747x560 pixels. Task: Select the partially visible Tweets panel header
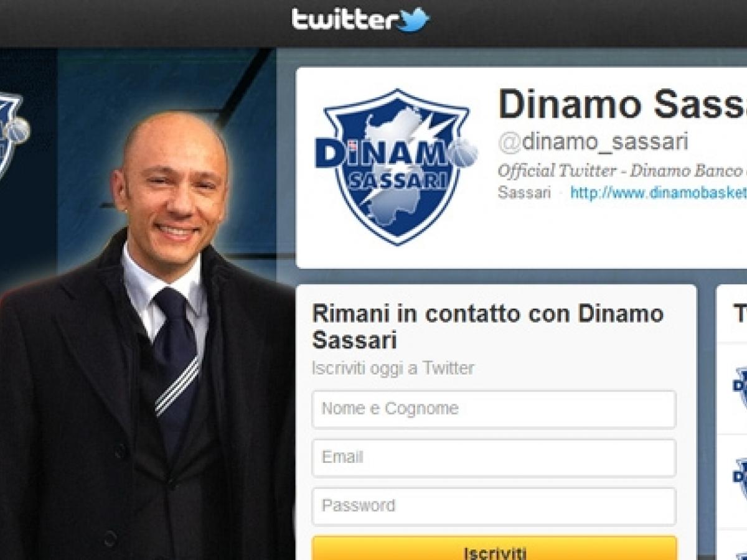(740, 314)
